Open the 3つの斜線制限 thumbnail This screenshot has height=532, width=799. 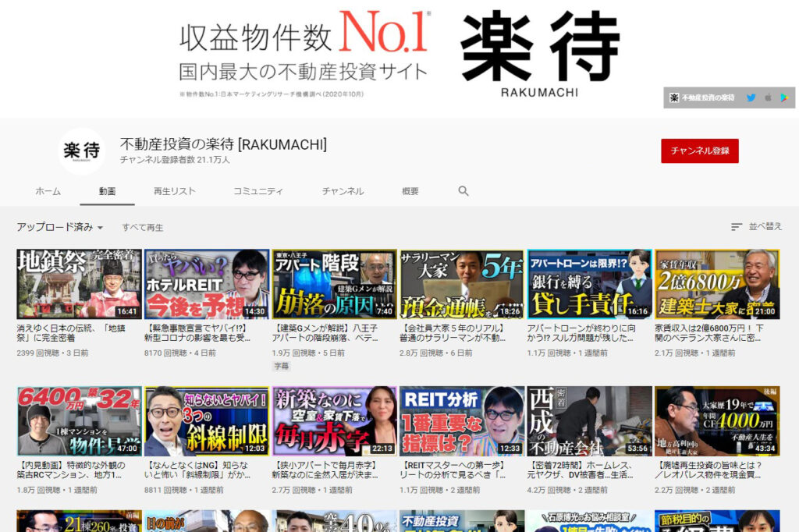click(206, 421)
